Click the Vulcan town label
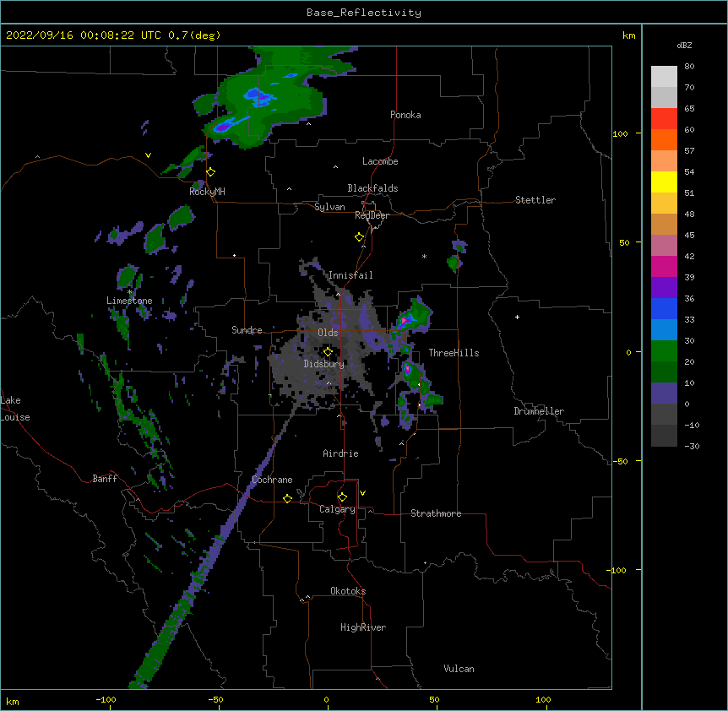 click(x=459, y=669)
